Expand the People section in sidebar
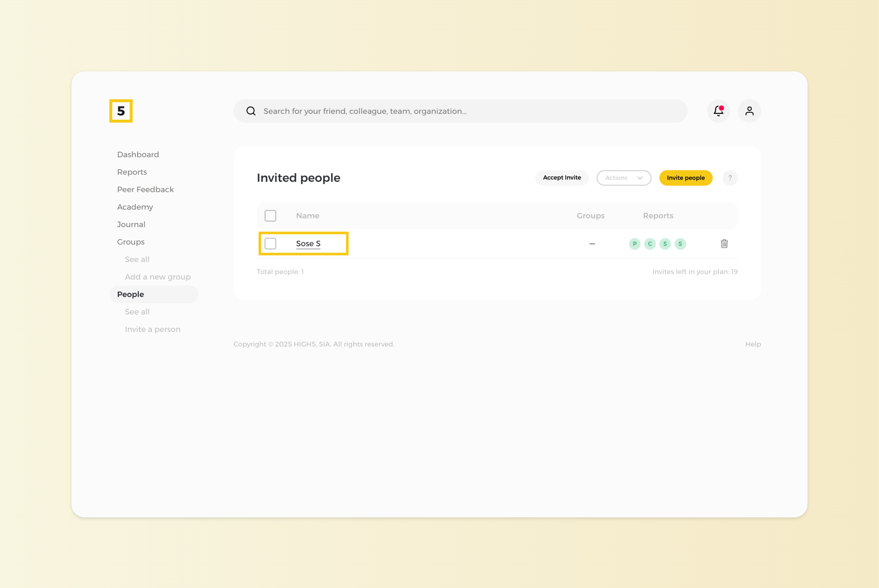Screen dimensions: 879x588 click(130, 294)
